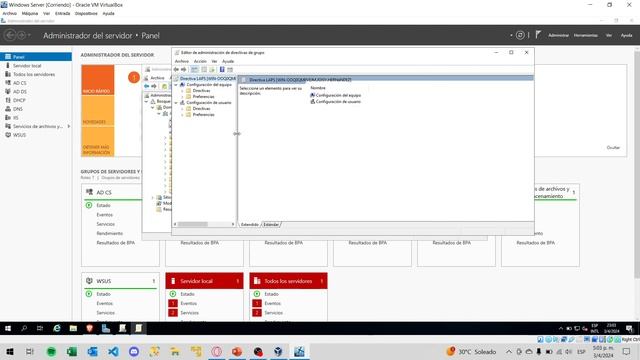Image resolution: width=640 pixels, height=360 pixels.
Task: Open VirtualBox Dispositivos menu
Action: 86,13
